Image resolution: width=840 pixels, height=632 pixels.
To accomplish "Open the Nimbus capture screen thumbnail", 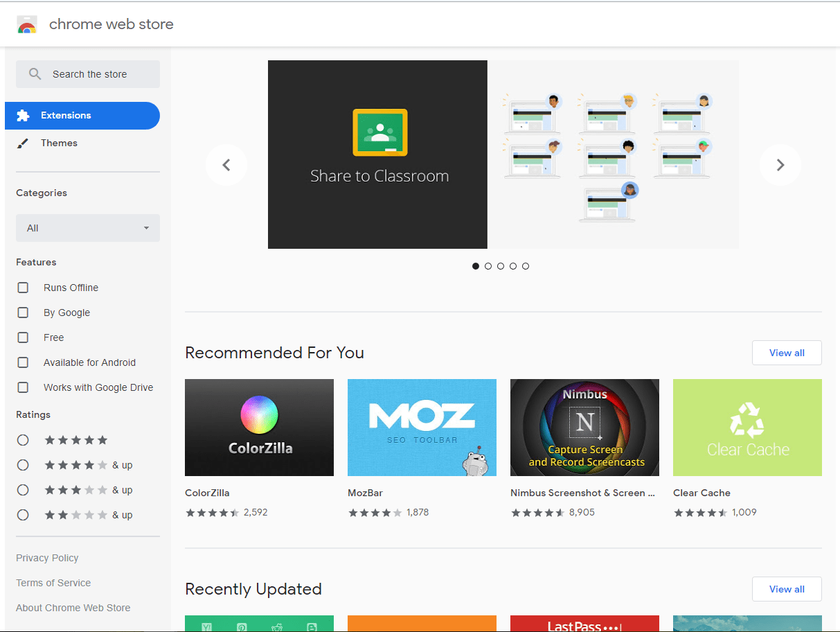I will click(x=584, y=428).
